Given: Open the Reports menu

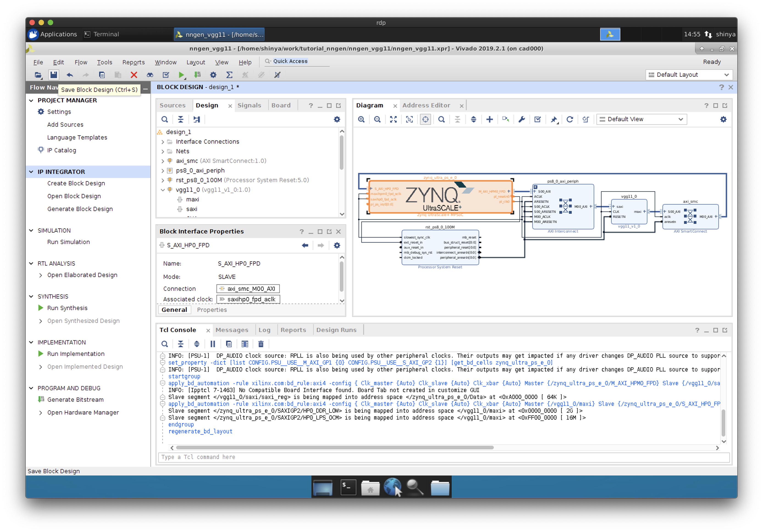Looking at the screenshot, I should coord(133,62).
